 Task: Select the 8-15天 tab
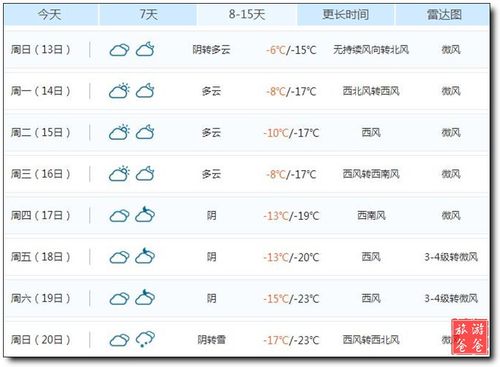(x=247, y=15)
